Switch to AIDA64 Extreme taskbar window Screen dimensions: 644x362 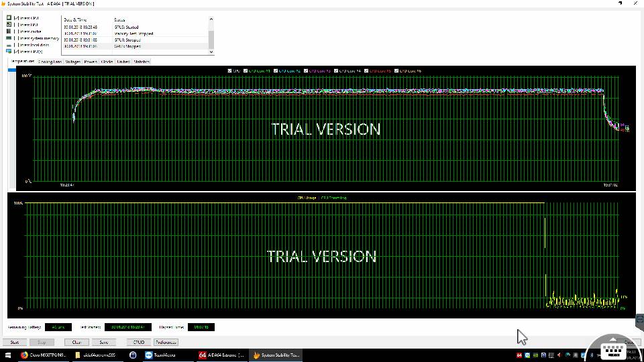point(221,355)
